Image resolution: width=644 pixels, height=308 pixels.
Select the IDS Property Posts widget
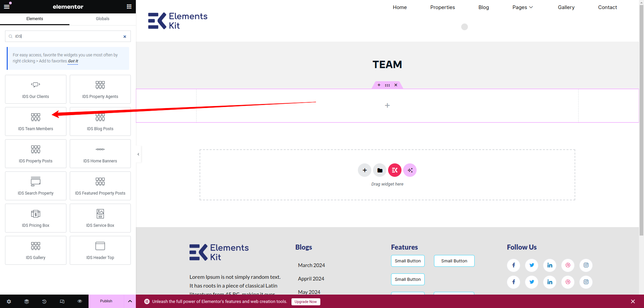[x=36, y=154]
